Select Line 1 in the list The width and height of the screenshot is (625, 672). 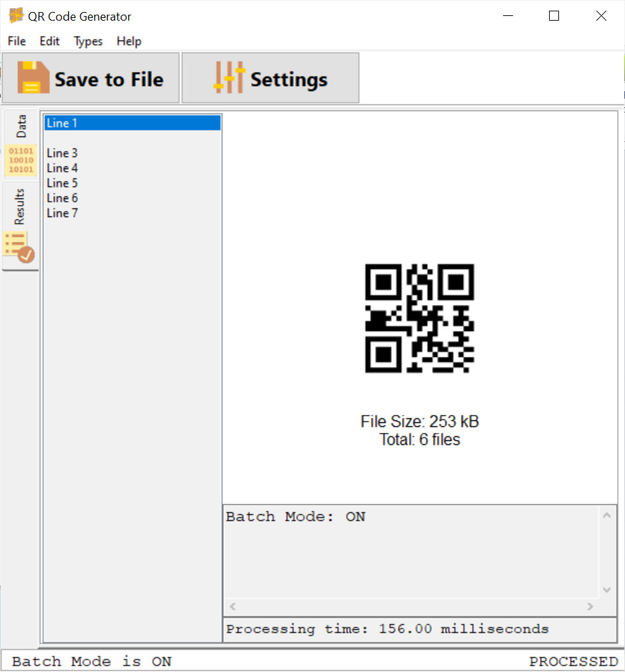[x=133, y=123]
